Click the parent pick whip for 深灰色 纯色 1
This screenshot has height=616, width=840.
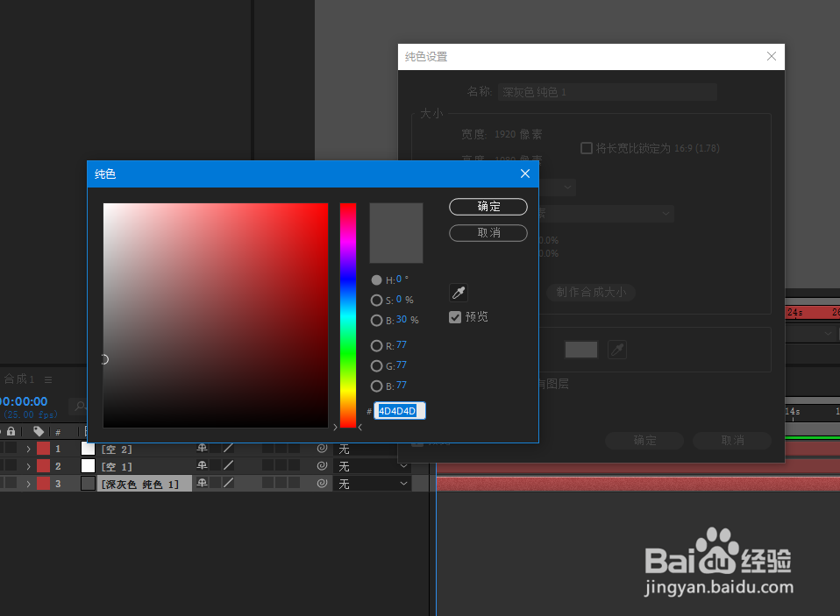tap(322, 484)
